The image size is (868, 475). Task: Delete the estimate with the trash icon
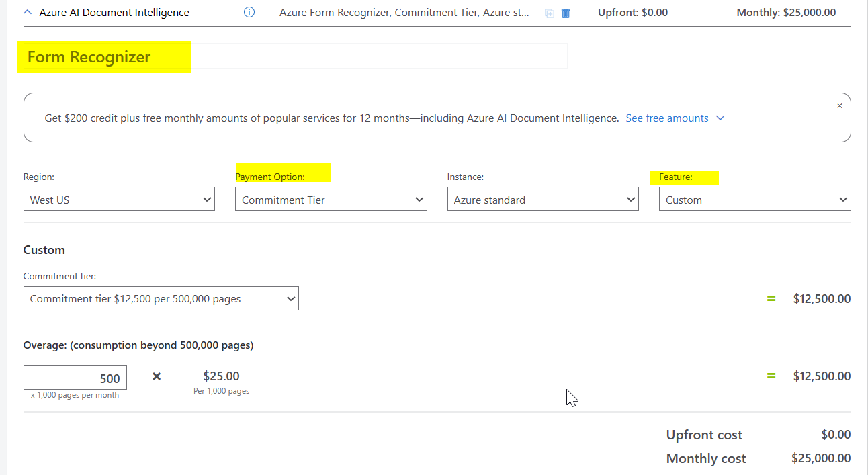(x=566, y=13)
